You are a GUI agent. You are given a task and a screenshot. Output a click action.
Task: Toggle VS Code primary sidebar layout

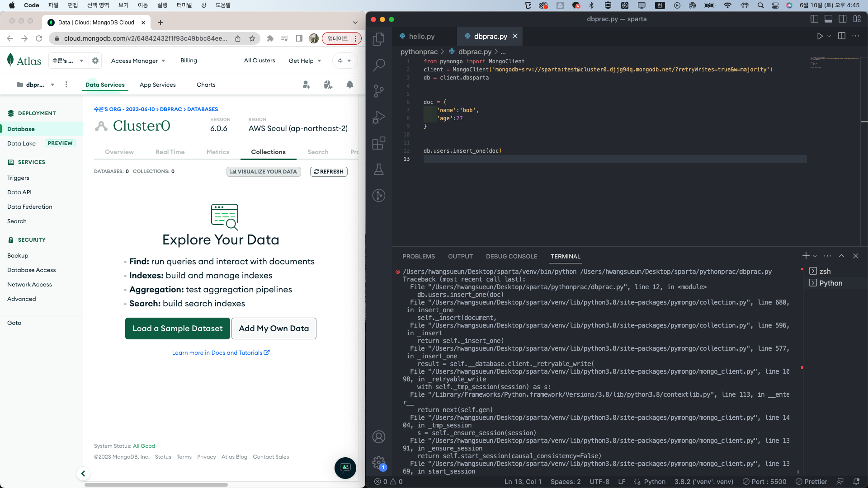click(x=814, y=19)
